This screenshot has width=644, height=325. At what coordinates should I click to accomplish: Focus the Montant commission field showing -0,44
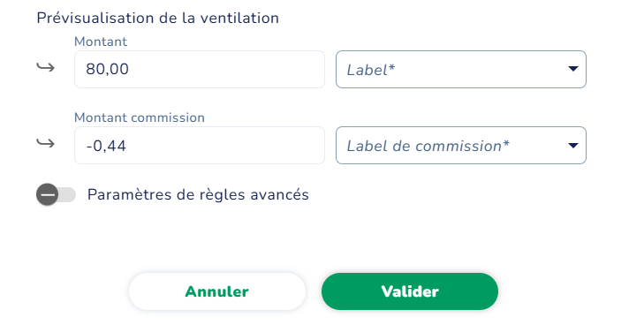[x=200, y=145]
